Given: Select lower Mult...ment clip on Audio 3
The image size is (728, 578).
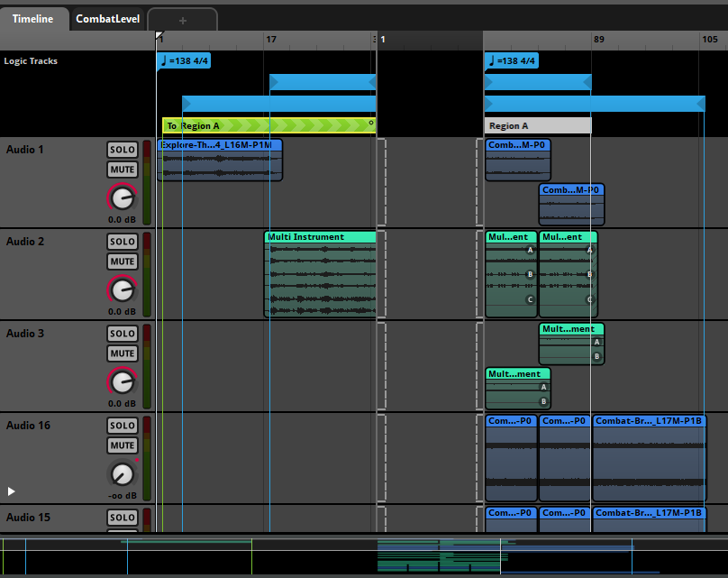Looking at the screenshot, I should tap(518, 389).
